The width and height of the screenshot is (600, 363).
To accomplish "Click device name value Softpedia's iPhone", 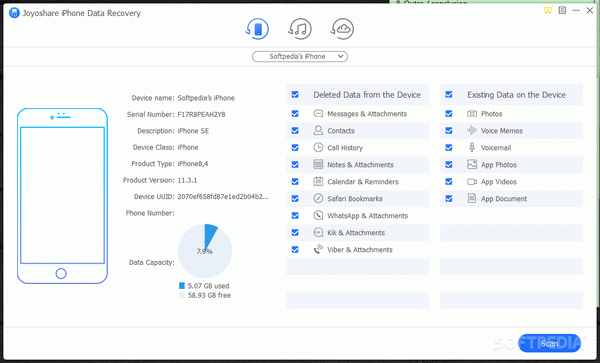I will point(206,98).
